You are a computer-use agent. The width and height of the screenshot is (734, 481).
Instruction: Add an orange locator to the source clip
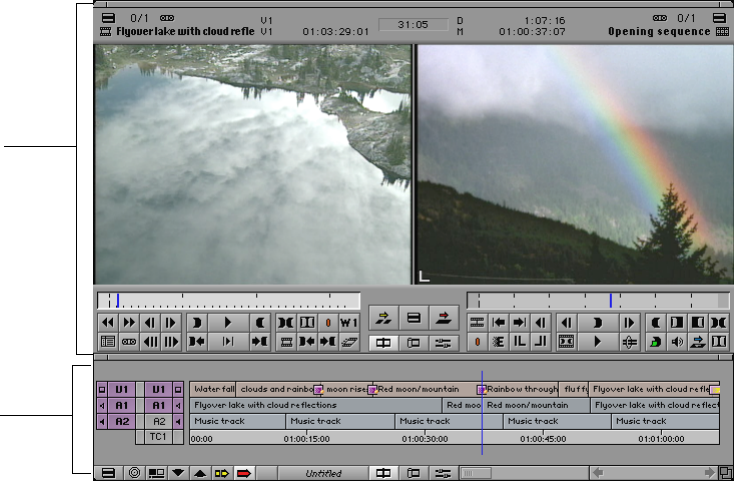click(328, 323)
